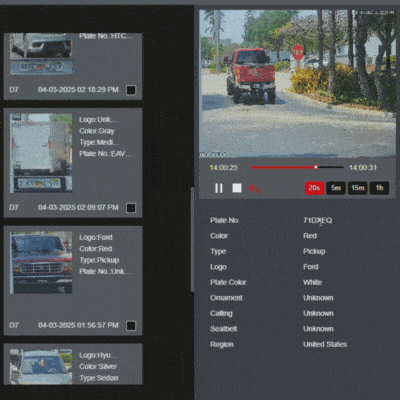This screenshot has width=400, height=400.
Task: Select the 5m playback range button
Action: (336, 188)
